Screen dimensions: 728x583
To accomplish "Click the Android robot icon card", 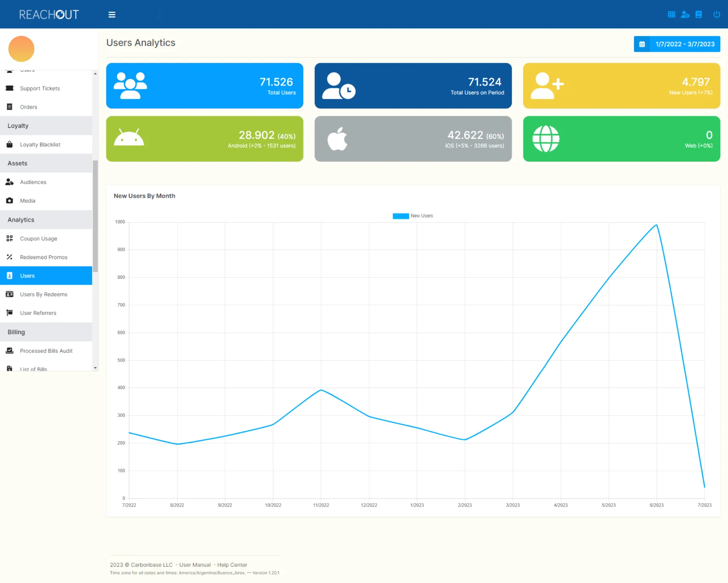I will pyautogui.click(x=205, y=139).
